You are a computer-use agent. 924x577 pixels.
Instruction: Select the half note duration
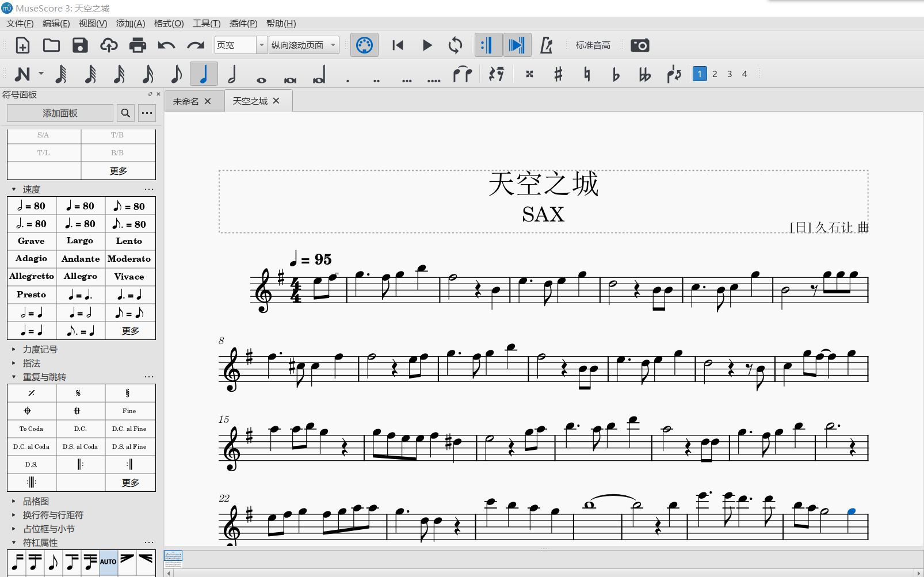pyautogui.click(x=232, y=74)
